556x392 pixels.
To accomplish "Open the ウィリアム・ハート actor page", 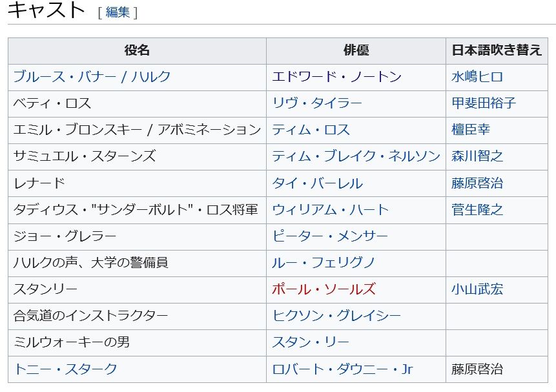I will (330, 210).
